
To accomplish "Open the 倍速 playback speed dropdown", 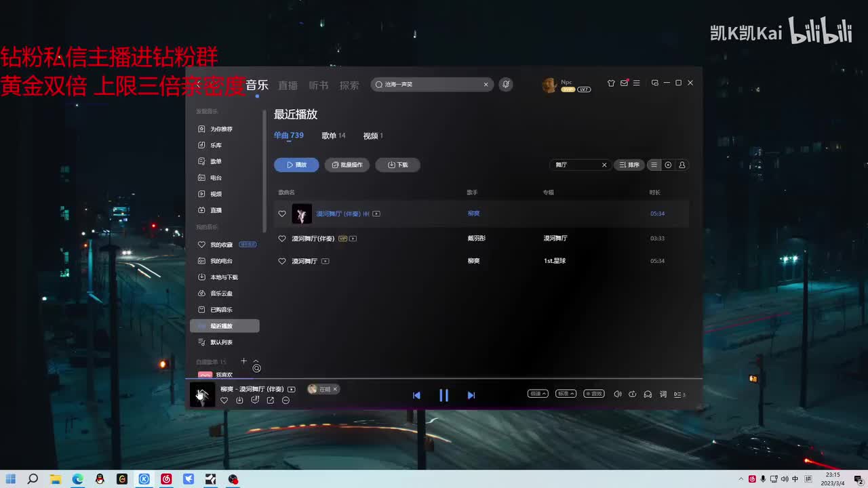I will click(538, 394).
